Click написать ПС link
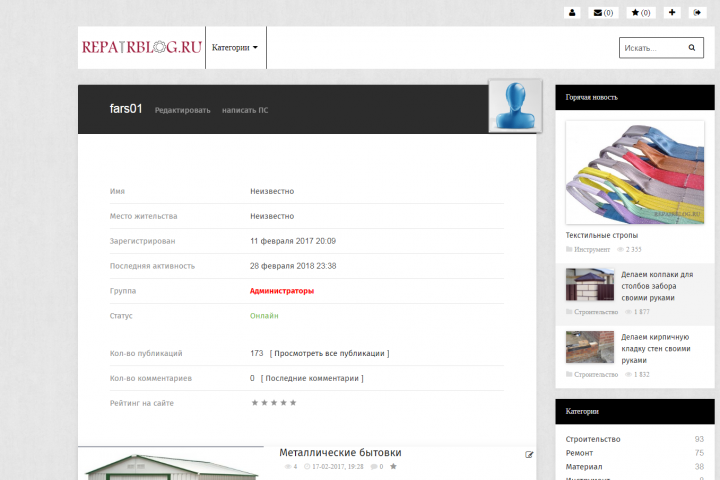The height and width of the screenshot is (480, 720). [x=245, y=110]
